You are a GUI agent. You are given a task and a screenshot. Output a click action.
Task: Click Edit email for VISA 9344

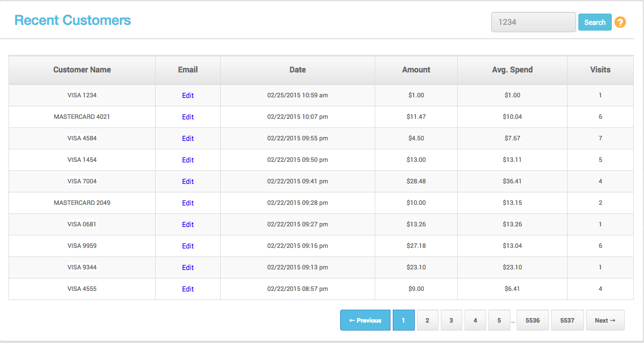188,267
